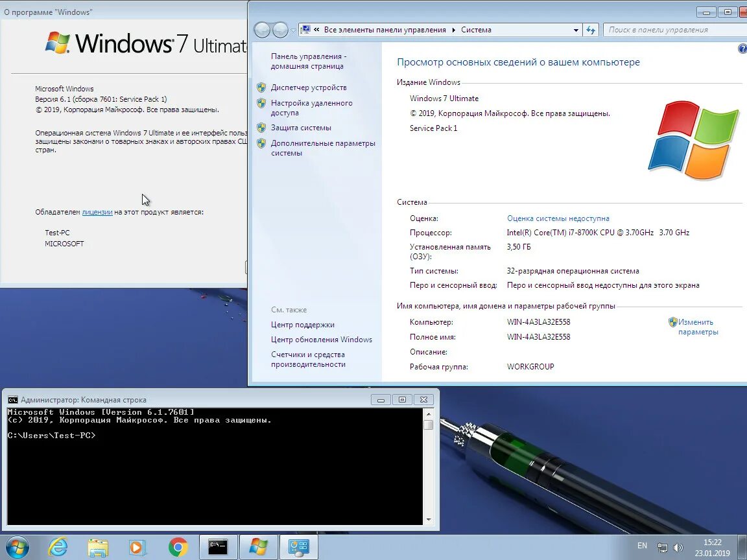This screenshot has height=560, width=747.
Task: Open 'Защита системы' link
Action: pyautogui.click(x=301, y=128)
